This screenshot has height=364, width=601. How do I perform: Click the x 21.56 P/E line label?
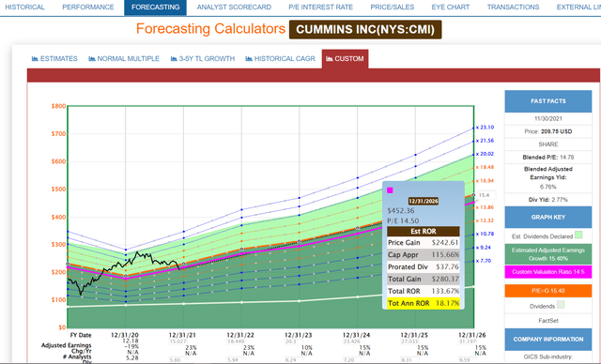485,141
